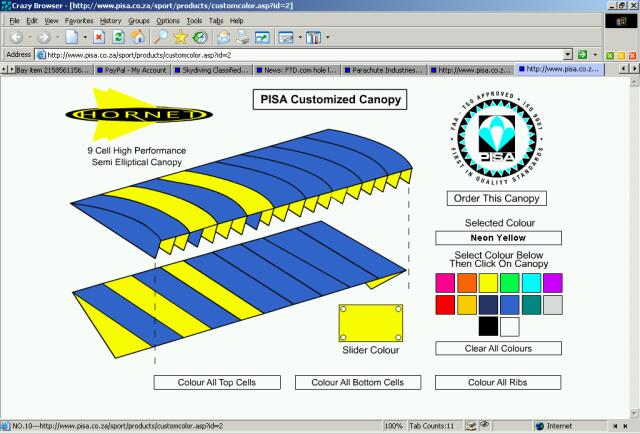Click the Forward navigation arrow
Image resolution: width=640 pixels, height=434 pixels.
tap(44, 38)
